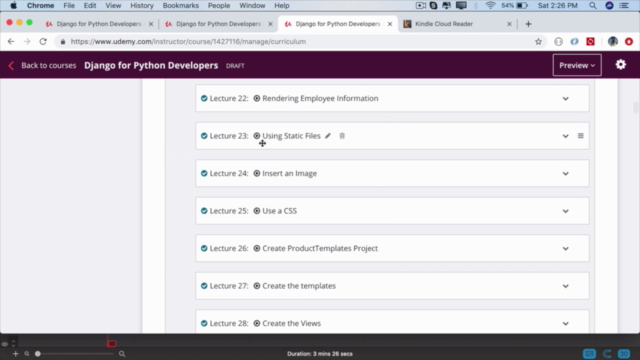Click the published checkmark on Lecture 22
Image resolution: width=640 pixels, height=360 pixels.
tap(204, 98)
